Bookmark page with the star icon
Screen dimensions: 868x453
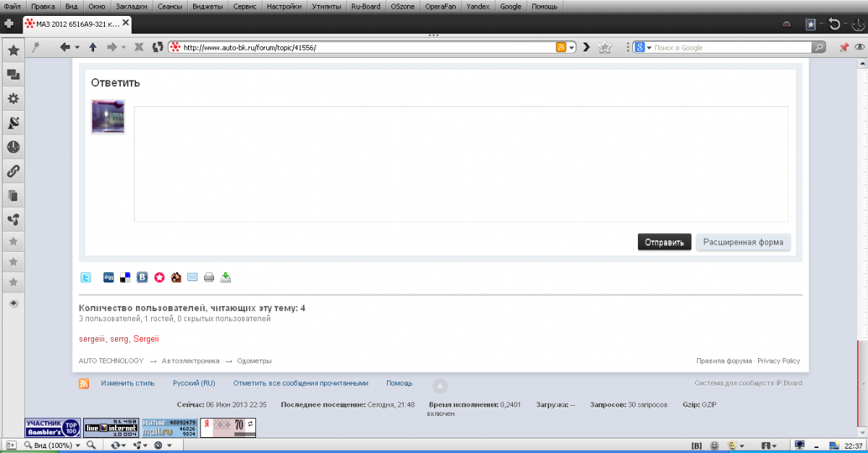point(605,47)
